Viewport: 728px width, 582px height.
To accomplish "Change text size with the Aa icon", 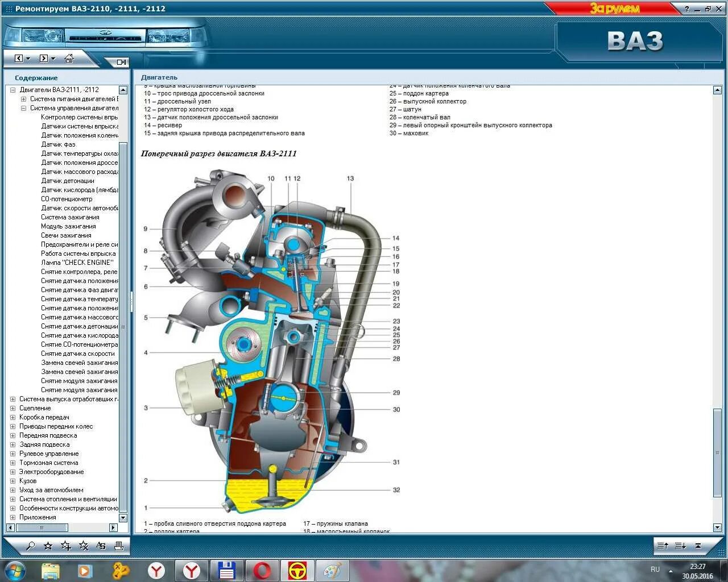I will [x=101, y=546].
